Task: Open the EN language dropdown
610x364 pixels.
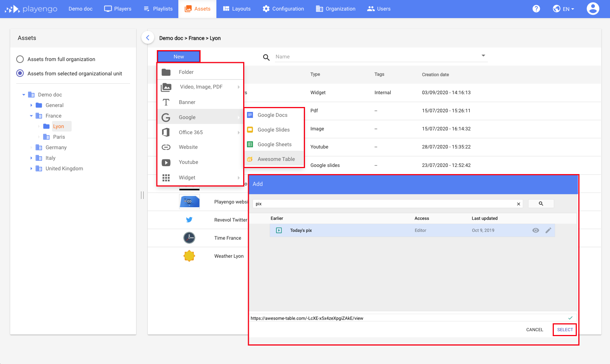Action: (563, 8)
